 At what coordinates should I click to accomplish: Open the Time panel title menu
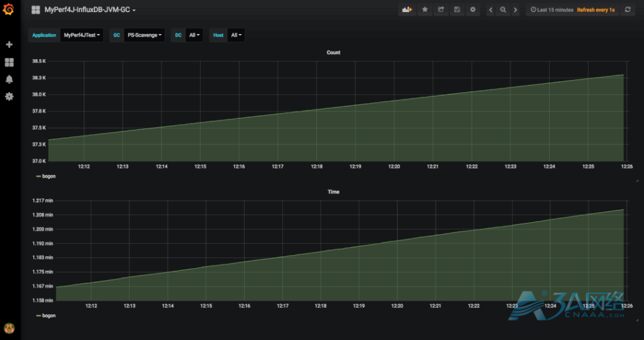tap(333, 191)
